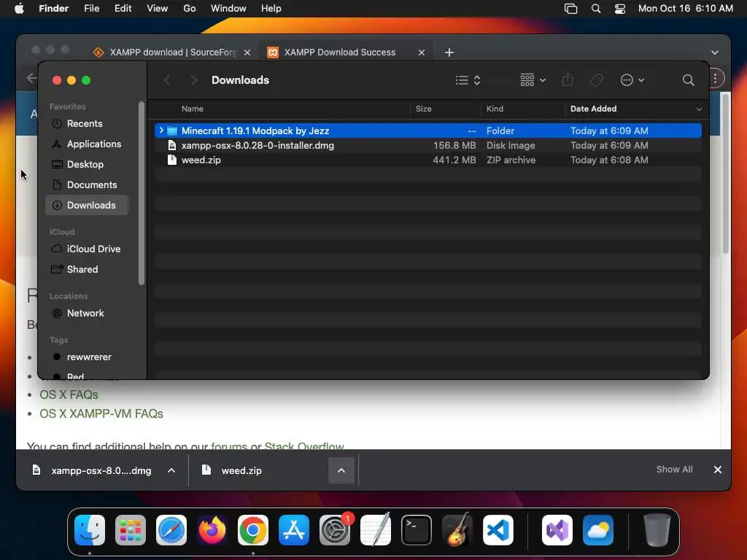The height and width of the screenshot is (560, 747).
Task: Open the Finder action ellipsis menu
Action: tap(632, 80)
